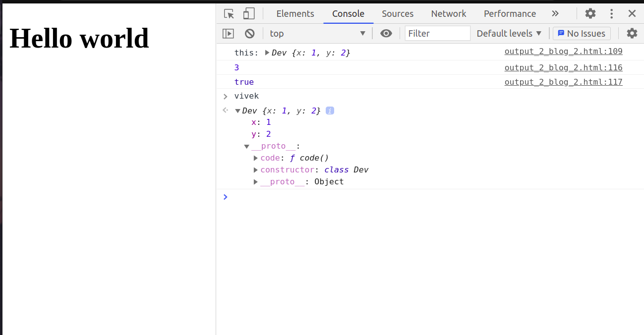644x335 pixels.
Task: Click the No Issues button
Action: (x=582, y=33)
